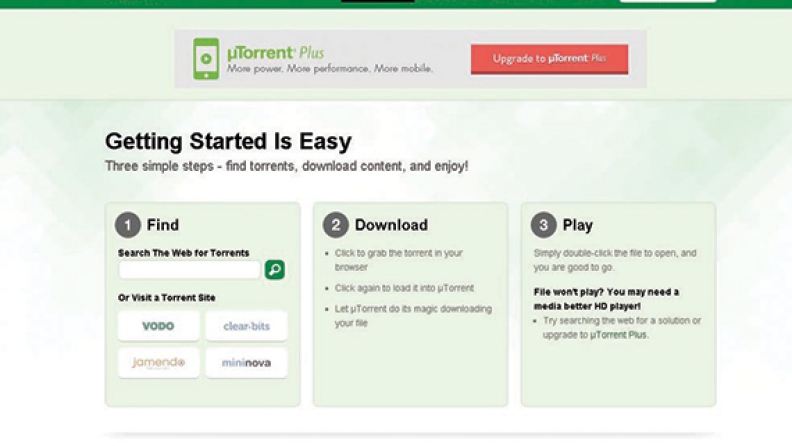Click 'More power. More performance. More mobile.' tagline
792x446 pixels.
[330, 68]
